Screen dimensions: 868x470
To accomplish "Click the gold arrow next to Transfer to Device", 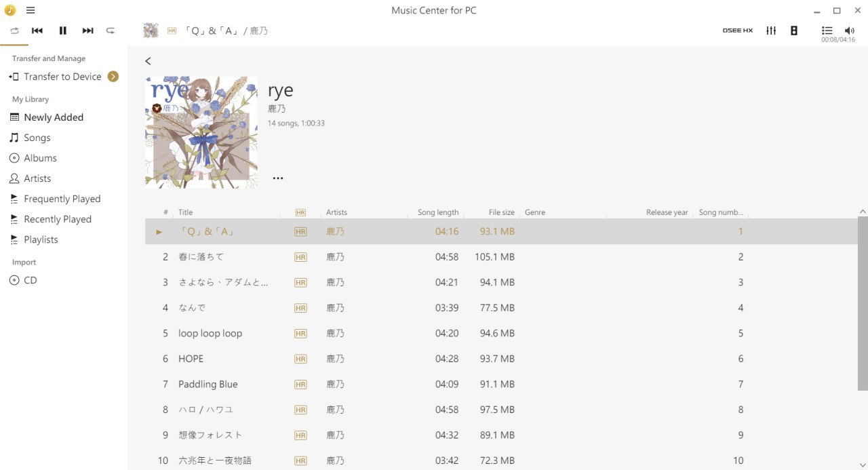I will (x=113, y=77).
